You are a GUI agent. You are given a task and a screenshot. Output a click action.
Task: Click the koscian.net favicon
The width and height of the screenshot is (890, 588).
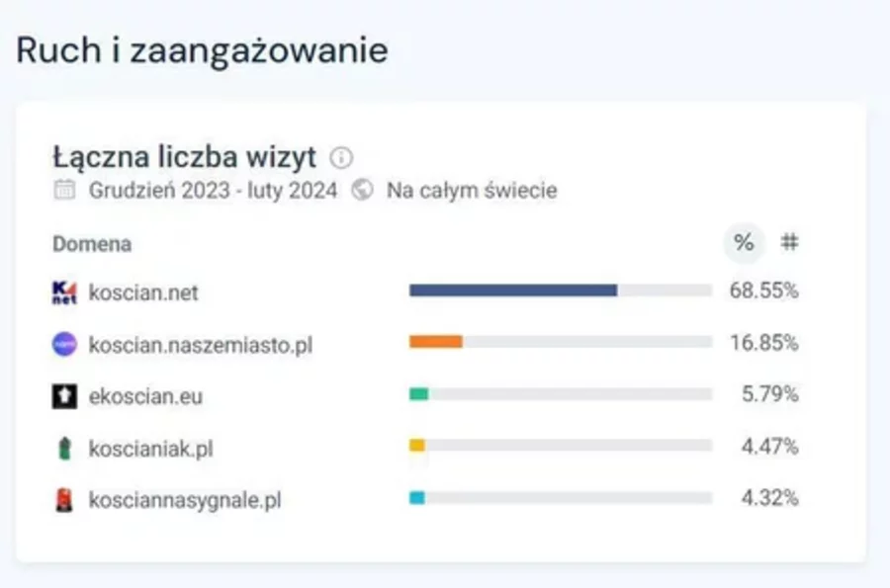(x=63, y=293)
